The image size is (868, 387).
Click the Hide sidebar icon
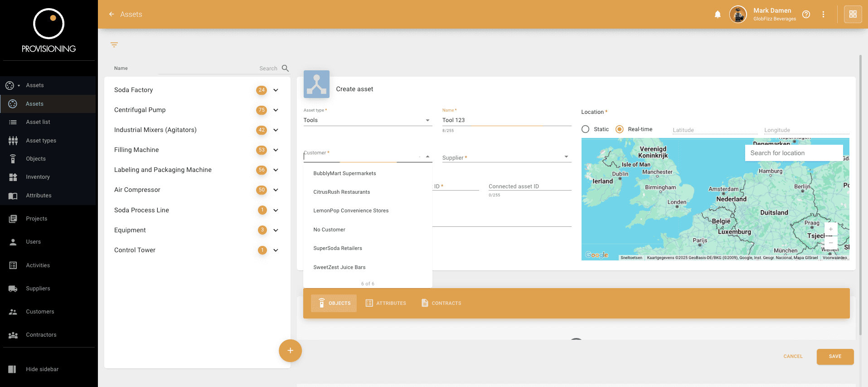(12, 369)
